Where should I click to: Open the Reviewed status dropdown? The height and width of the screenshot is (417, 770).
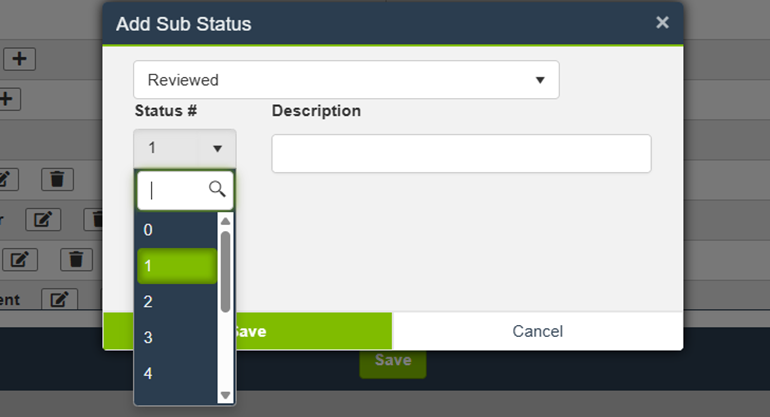(346, 80)
